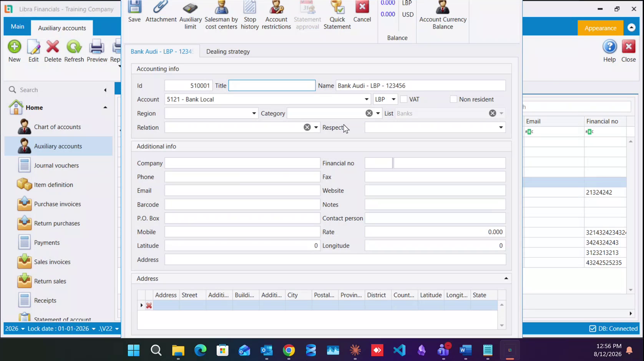Open the Account 5121 - Bank Local dropdown
This screenshot has height=361, width=644.
click(x=366, y=99)
